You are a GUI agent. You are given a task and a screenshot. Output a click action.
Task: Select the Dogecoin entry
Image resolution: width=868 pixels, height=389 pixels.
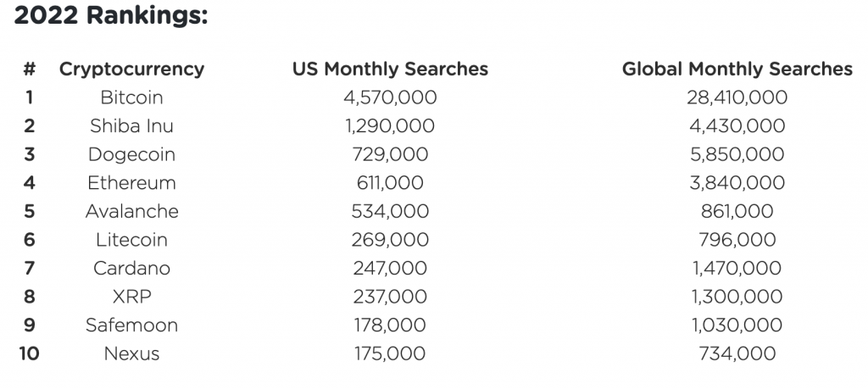click(x=131, y=154)
